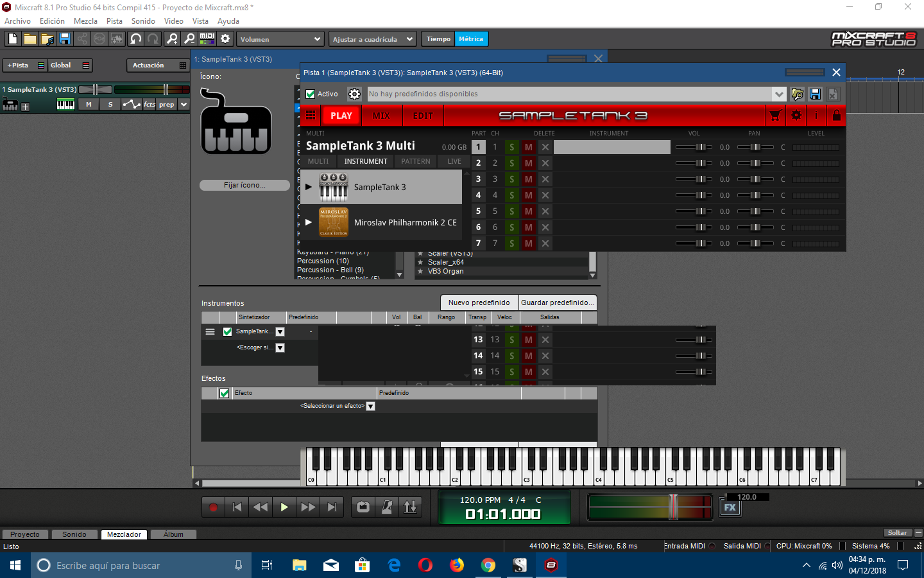This screenshot has height=578, width=924.
Task: Launch Firefox from the Windows taskbar
Action: 457,565
